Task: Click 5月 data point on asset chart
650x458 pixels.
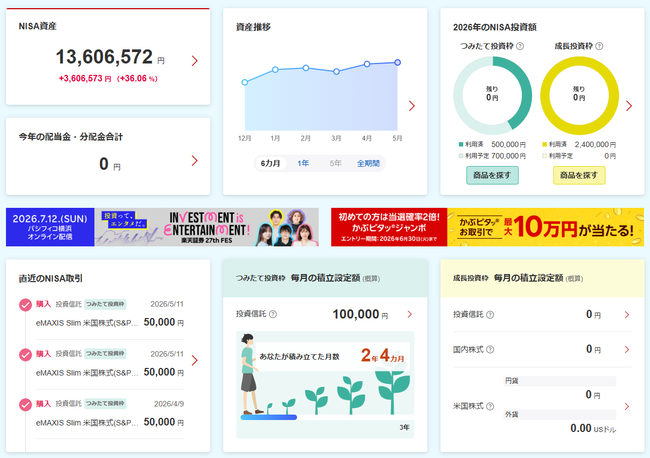Action: (x=398, y=63)
